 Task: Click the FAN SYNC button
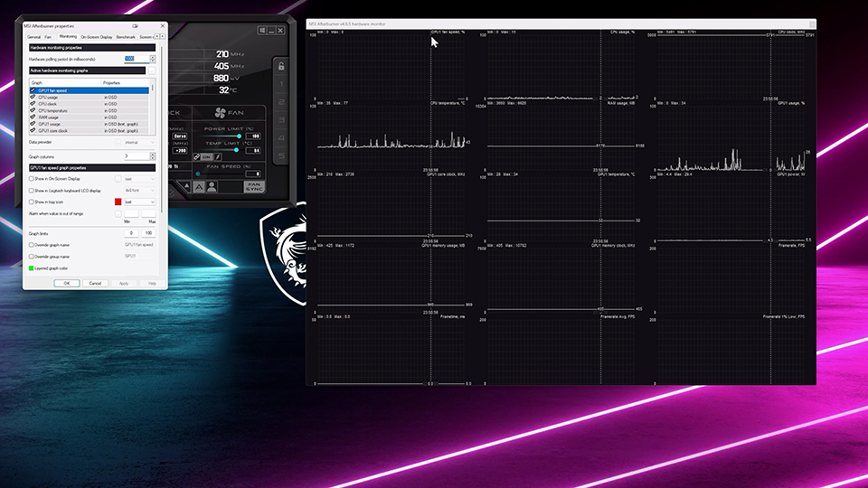254,186
